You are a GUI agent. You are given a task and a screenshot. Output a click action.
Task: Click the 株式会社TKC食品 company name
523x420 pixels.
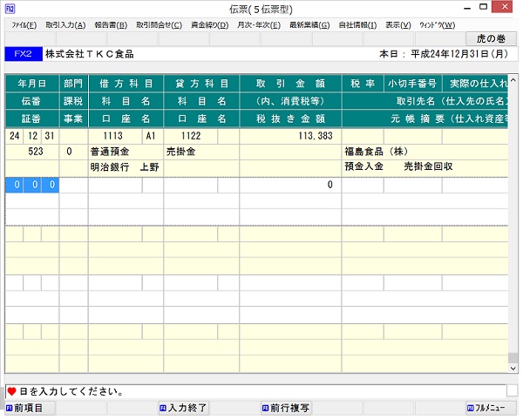90,54
